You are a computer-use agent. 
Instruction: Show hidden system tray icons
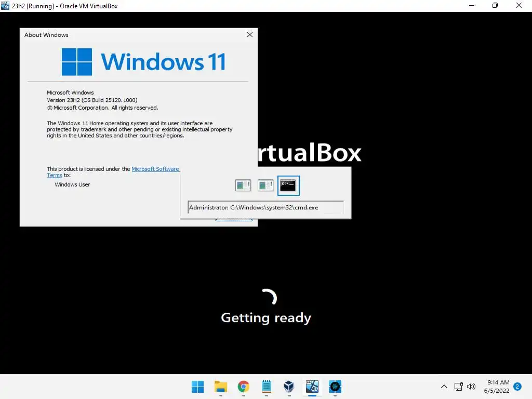pos(444,387)
